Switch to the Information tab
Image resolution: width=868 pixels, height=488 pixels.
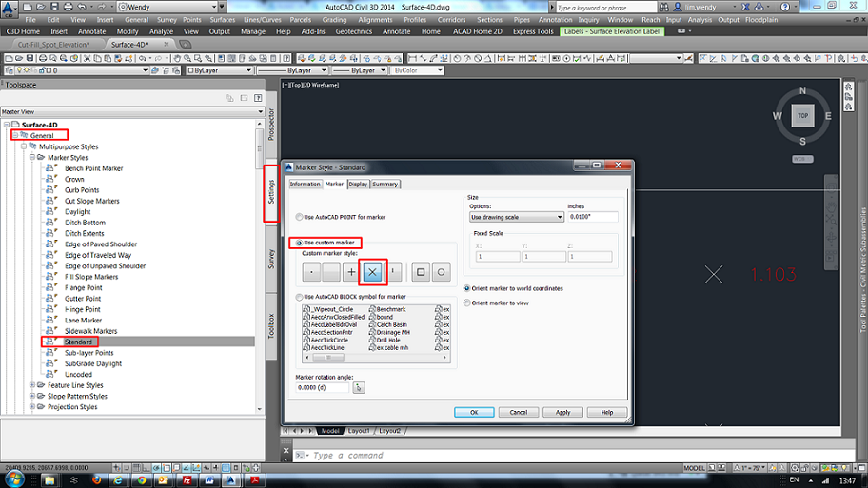click(305, 185)
